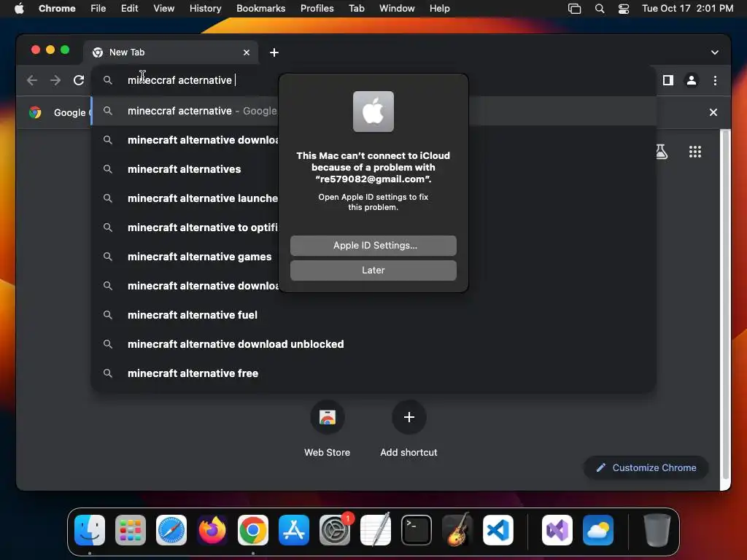
Task: Open GarageBand from the Dock
Action: [457, 530]
